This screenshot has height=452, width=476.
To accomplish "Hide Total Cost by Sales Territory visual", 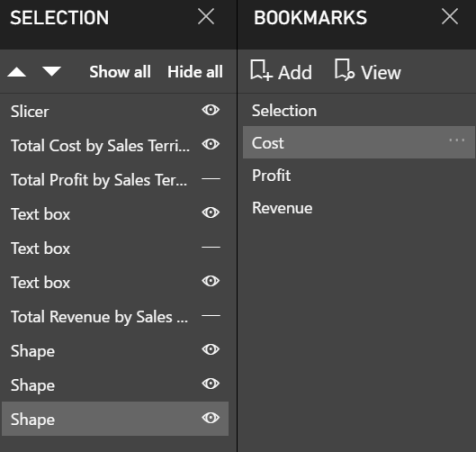I will pos(211,144).
